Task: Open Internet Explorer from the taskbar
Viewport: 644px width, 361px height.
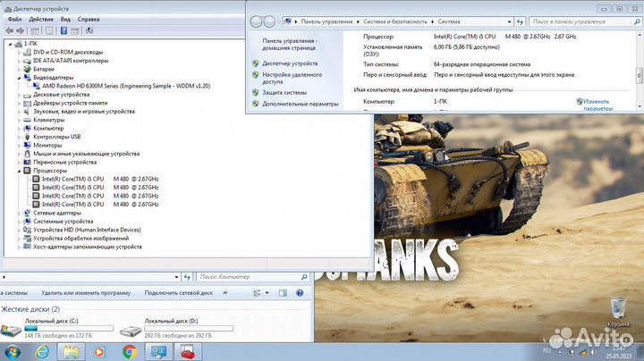Action: [x=42, y=350]
